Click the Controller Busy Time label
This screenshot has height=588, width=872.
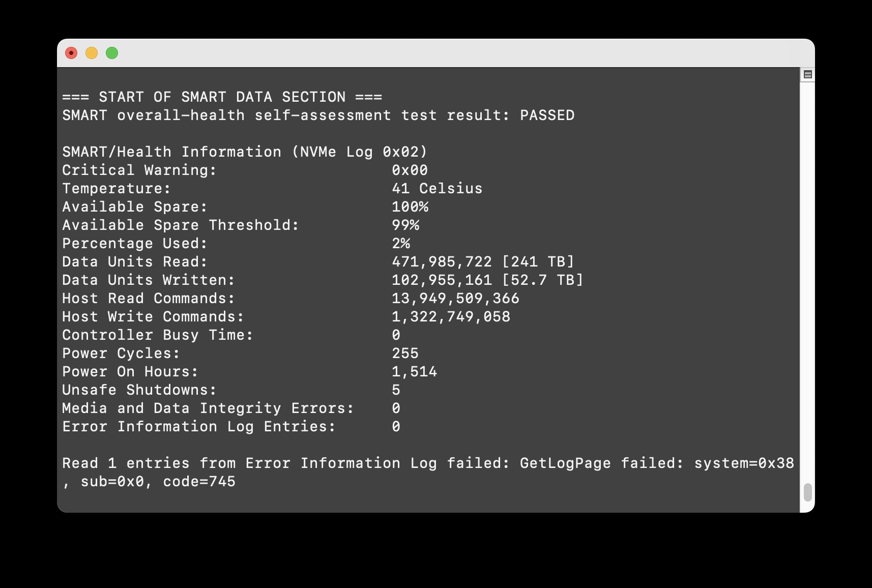[x=158, y=335]
